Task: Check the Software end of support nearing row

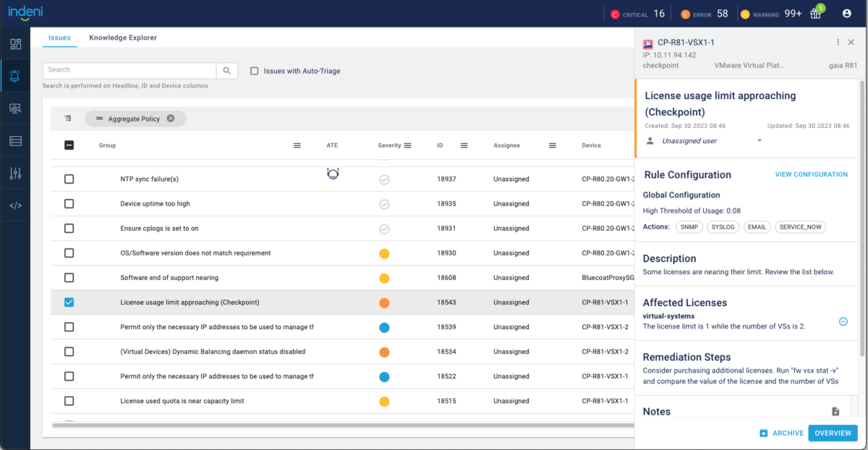Action: (x=69, y=277)
